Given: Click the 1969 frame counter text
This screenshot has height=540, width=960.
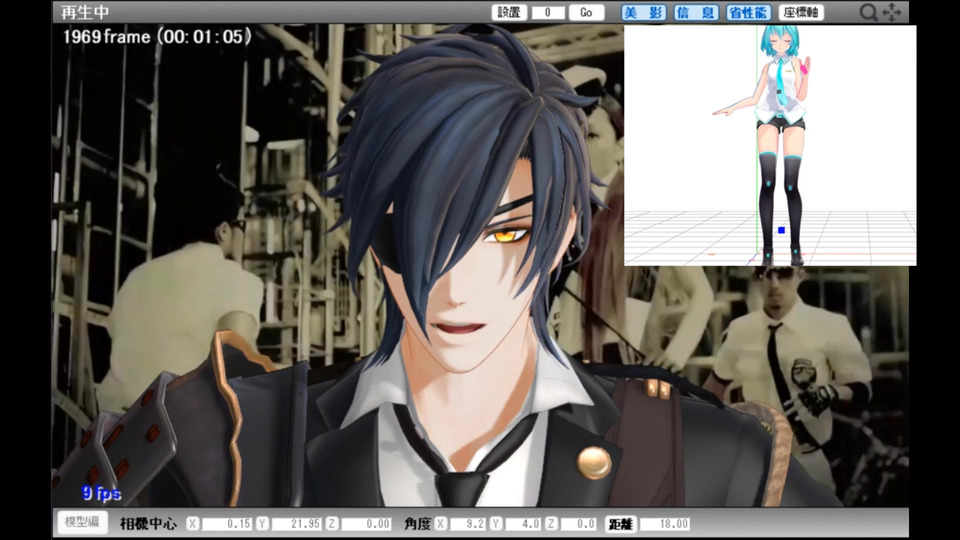Looking at the screenshot, I should coord(157,37).
